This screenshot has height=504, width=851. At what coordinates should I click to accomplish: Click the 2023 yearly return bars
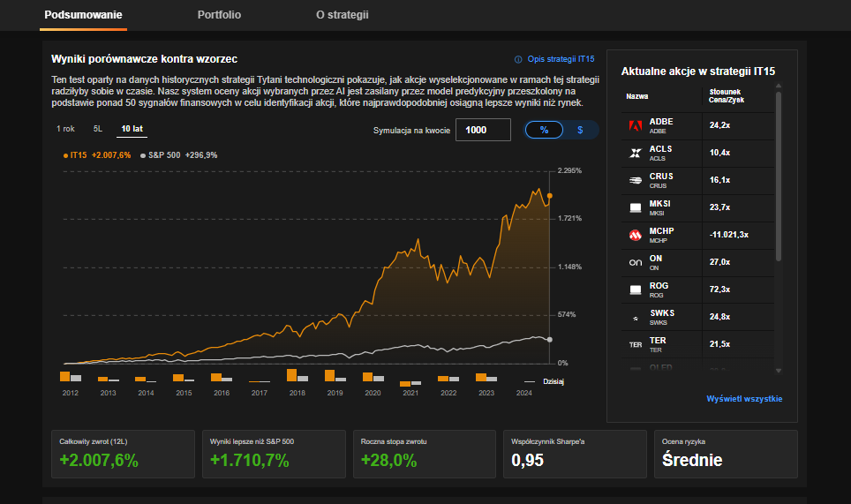pos(486,377)
